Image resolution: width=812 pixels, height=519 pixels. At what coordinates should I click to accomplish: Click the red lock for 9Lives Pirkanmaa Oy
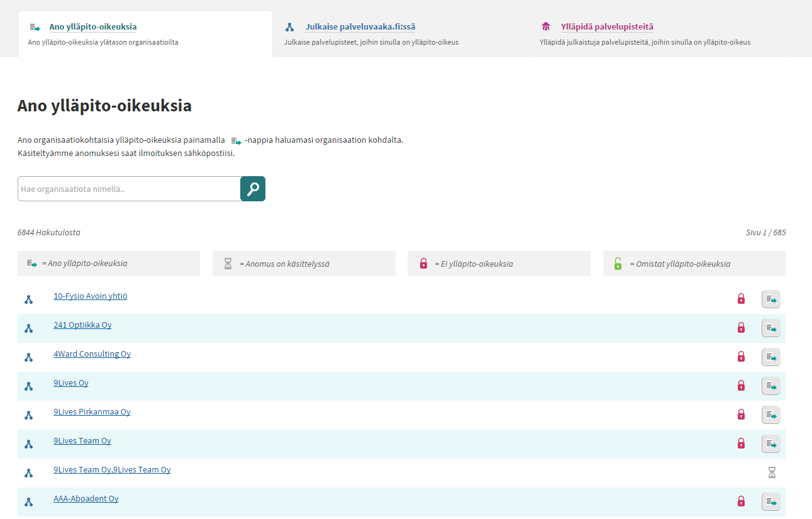point(741,415)
